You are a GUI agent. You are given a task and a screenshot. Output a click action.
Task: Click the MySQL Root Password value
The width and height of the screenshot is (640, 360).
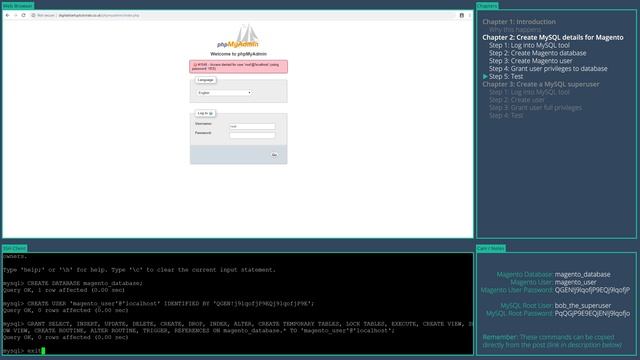point(592,313)
